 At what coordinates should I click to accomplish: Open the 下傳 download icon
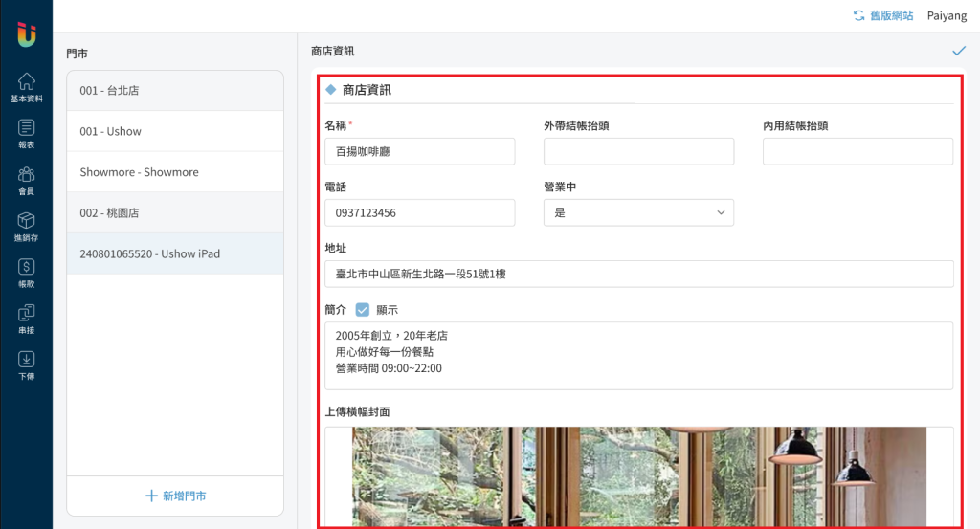[26, 364]
